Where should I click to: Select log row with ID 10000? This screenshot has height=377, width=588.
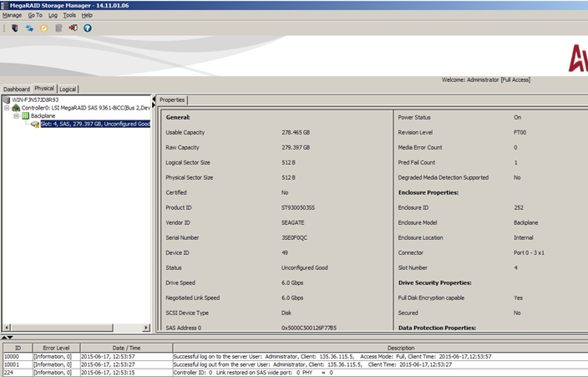point(296,357)
